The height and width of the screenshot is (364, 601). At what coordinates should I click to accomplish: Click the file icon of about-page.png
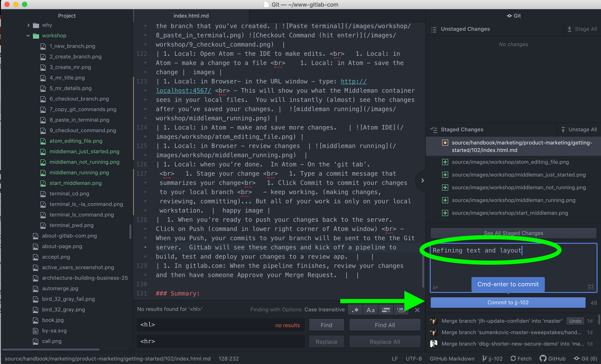pyautogui.click(x=36, y=246)
